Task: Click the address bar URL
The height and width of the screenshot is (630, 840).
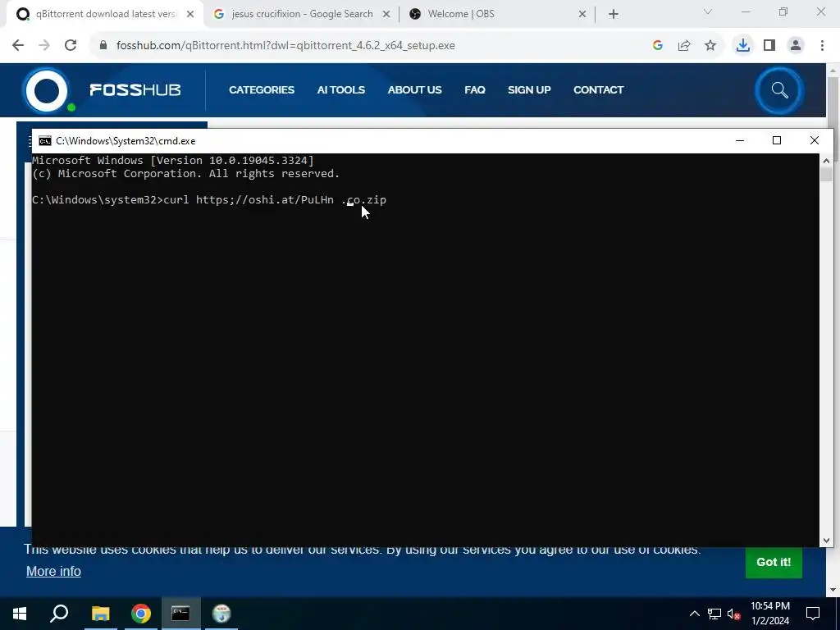Action: pos(285,46)
